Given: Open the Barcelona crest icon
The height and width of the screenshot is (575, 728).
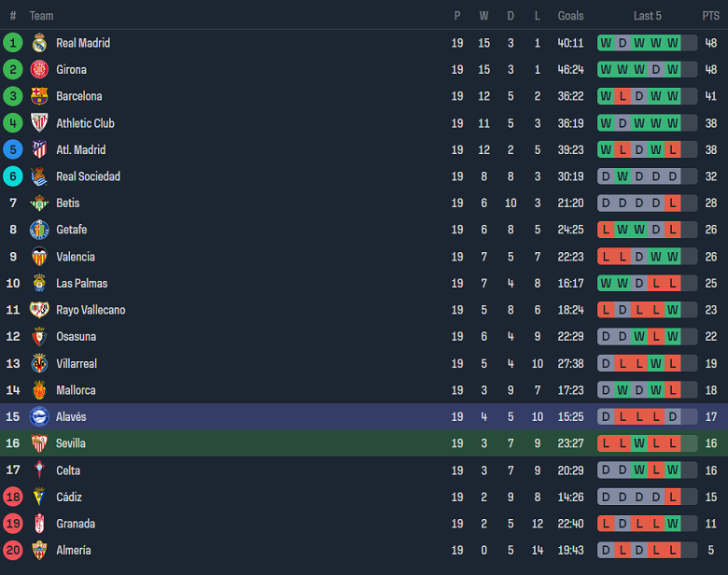Looking at the screenshot, I should (x=39, y=96).
